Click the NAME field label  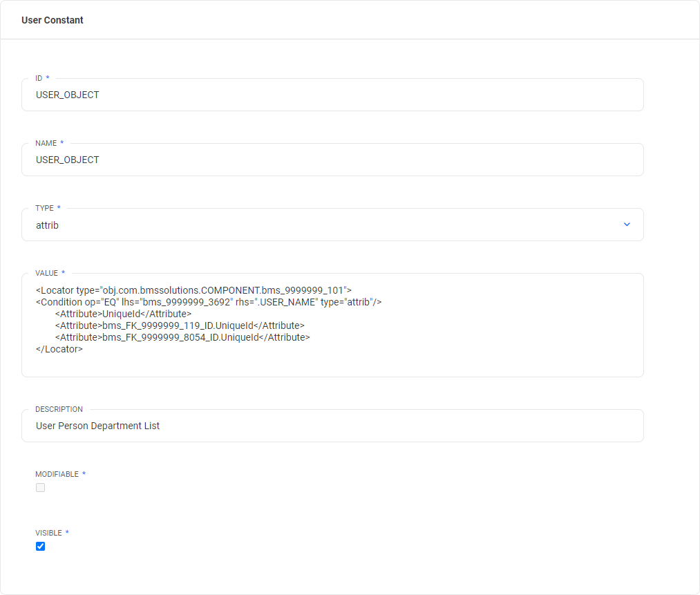(46, 143)
